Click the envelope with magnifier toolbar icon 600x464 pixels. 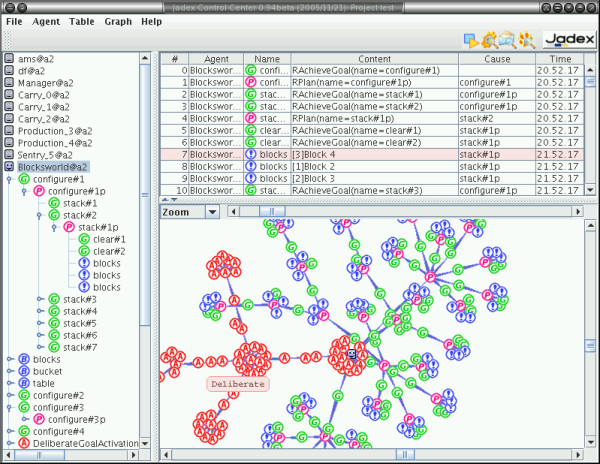(508, 40)
